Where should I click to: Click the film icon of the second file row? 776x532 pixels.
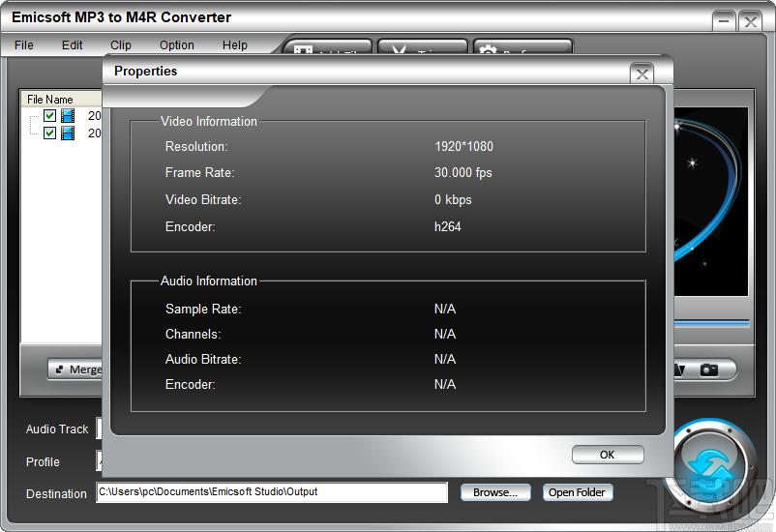68,133
